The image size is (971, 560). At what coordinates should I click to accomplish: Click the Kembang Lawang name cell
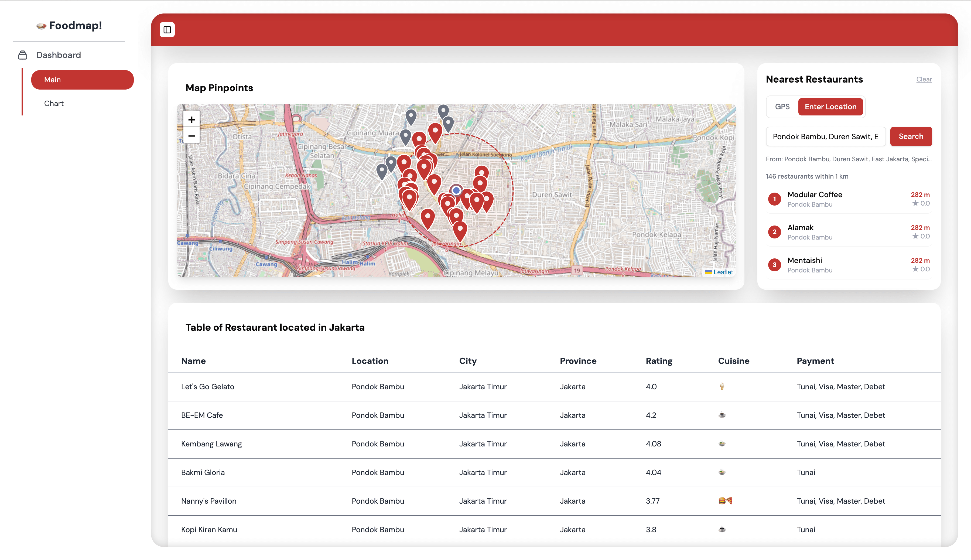click(211, 444)
